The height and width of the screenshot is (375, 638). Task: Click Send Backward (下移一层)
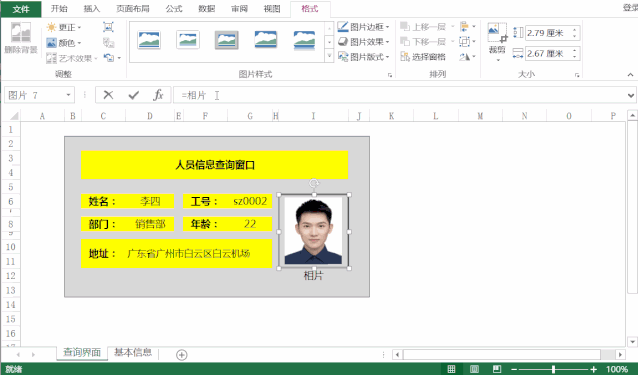point(423,41)
